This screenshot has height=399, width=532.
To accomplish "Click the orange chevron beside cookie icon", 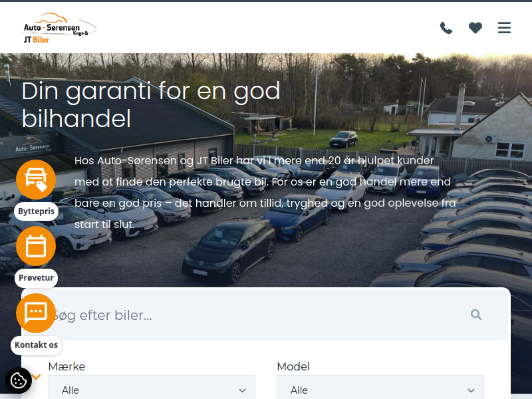I will (x=37, y=376).
